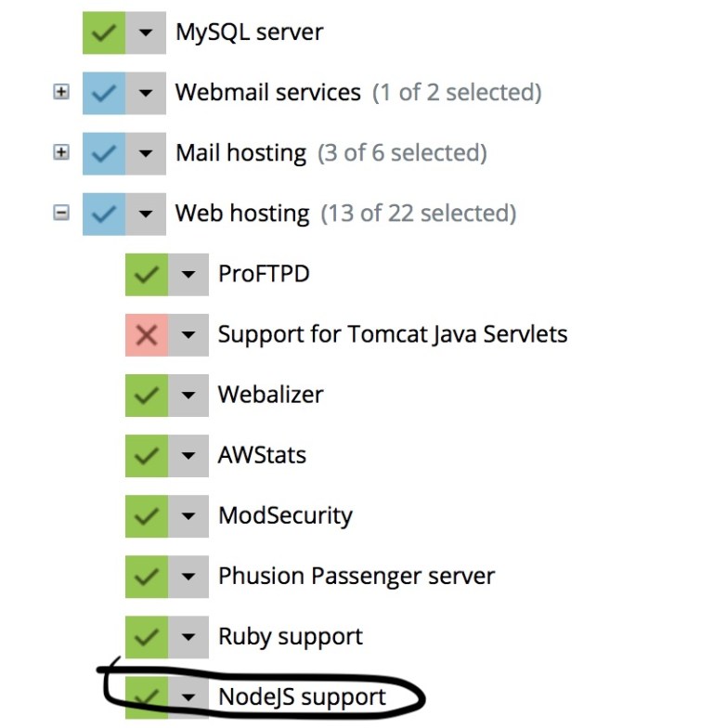713x728 pixels.
Task: Open dropdown next to Tomcat Java Servlets
Action: [188, 335]
